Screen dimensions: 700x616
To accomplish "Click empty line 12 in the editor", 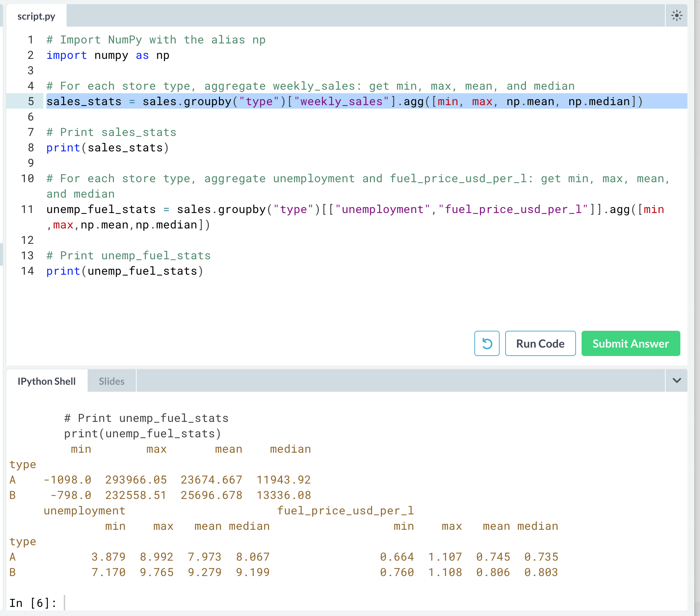I will [210, 240].
